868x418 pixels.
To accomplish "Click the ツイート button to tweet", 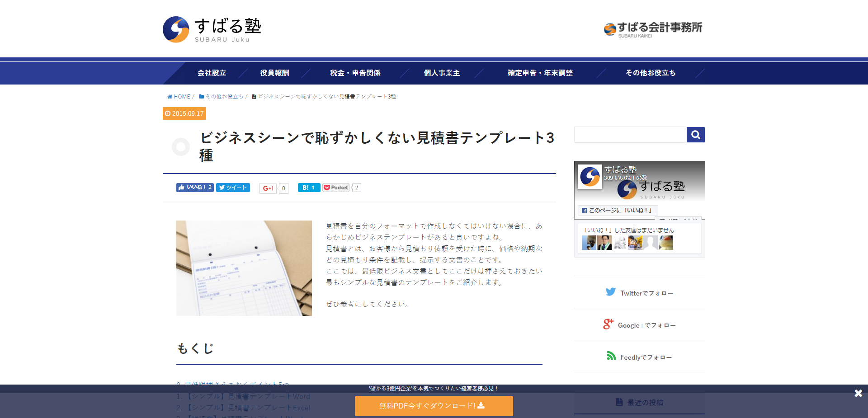I will coord(233,187).
